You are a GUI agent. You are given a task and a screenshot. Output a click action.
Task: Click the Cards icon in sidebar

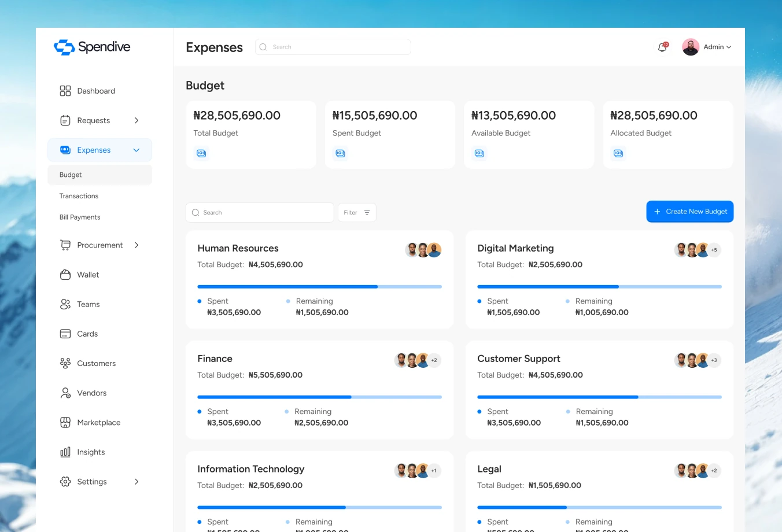point(65,334)
